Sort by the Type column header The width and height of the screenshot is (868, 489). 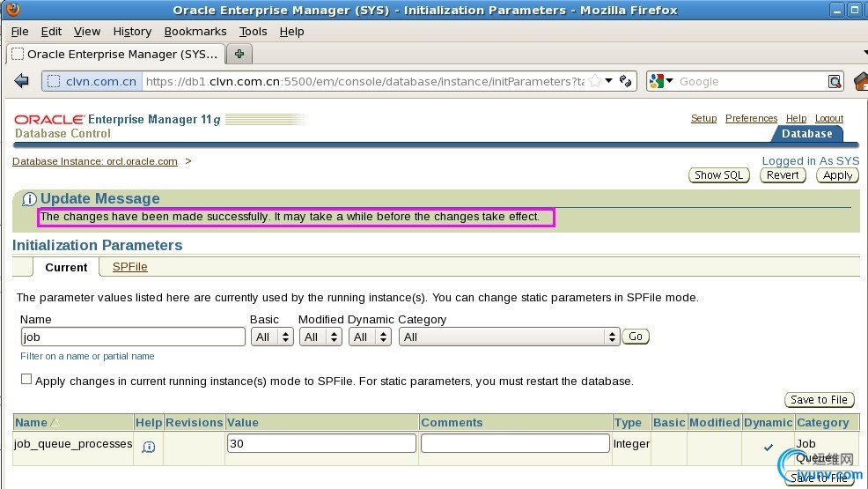(627, 423)
